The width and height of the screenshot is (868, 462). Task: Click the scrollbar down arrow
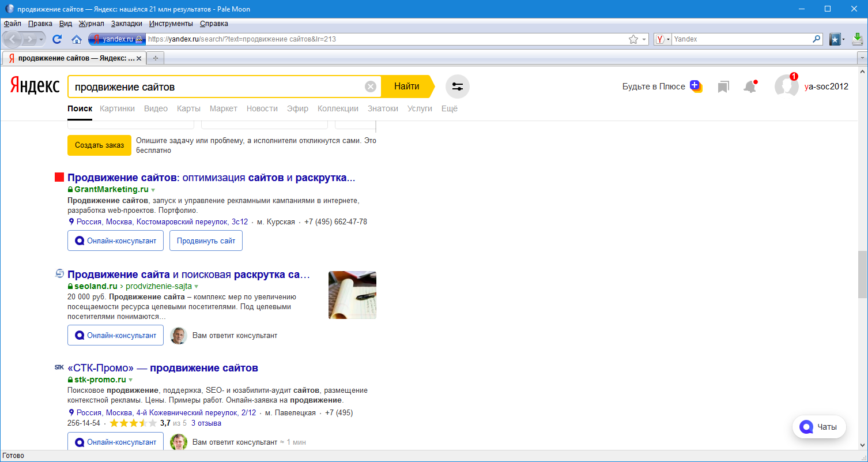862,445
